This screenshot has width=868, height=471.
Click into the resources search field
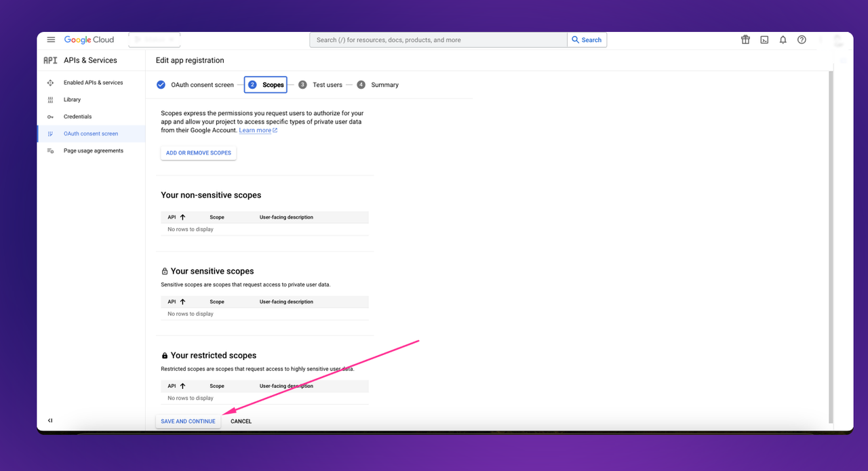[438, 40]
